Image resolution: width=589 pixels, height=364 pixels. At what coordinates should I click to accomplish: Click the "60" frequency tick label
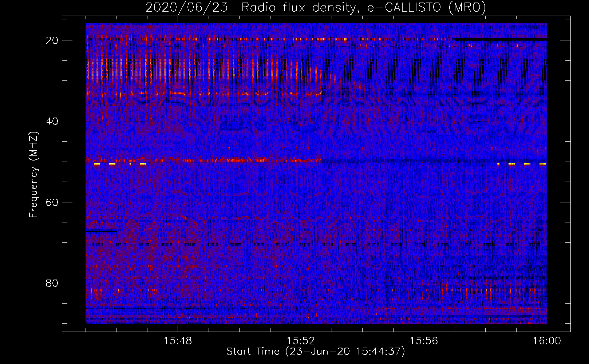click(x=52, y=202)
